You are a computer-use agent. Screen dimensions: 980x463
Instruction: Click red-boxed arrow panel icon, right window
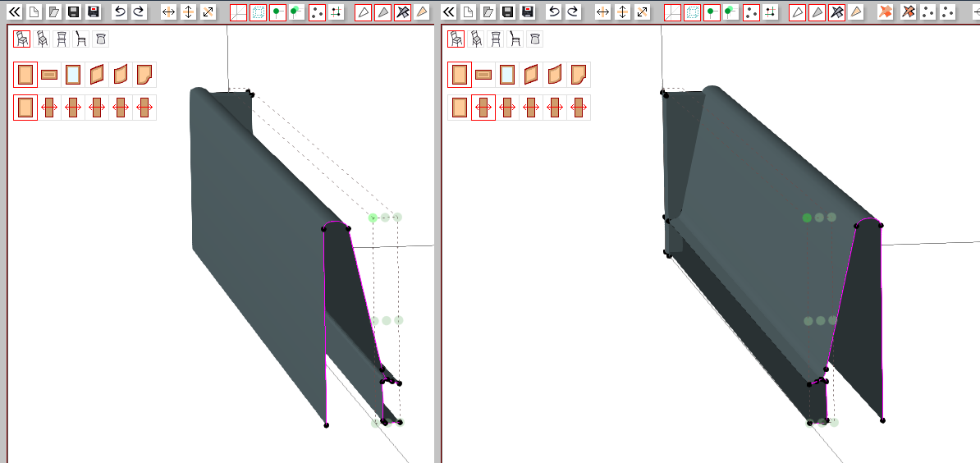pyautogui.click(x=483, y=108)
